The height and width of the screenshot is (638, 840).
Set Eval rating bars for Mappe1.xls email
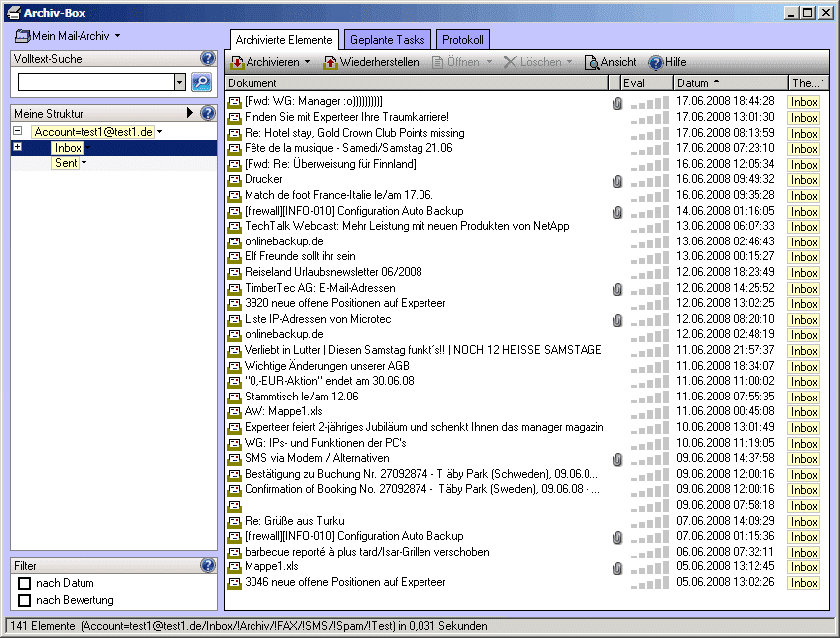[650, 567]
